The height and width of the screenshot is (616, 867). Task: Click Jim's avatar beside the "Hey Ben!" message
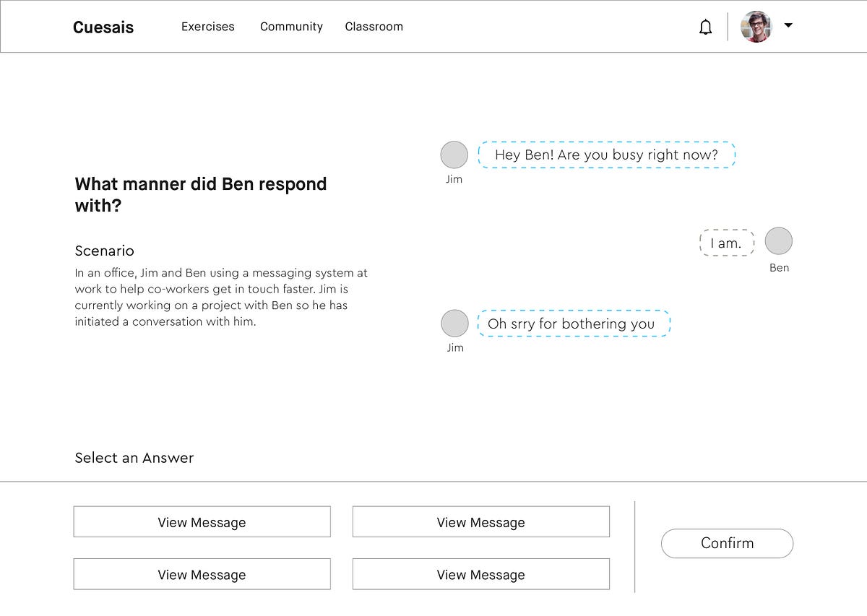point(454,155)
